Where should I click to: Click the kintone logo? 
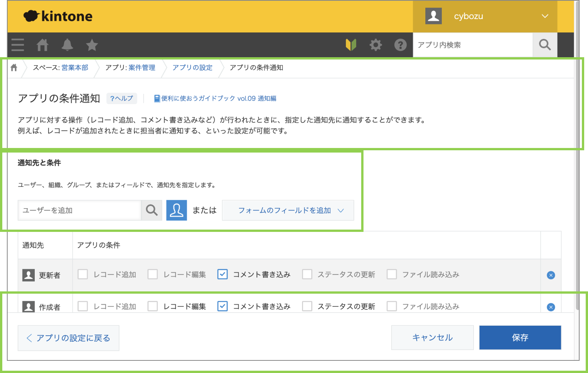[58, 16]
